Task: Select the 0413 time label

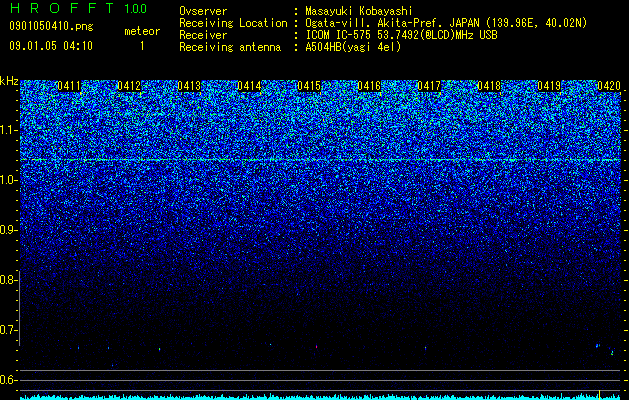Action: pos(189,86)
